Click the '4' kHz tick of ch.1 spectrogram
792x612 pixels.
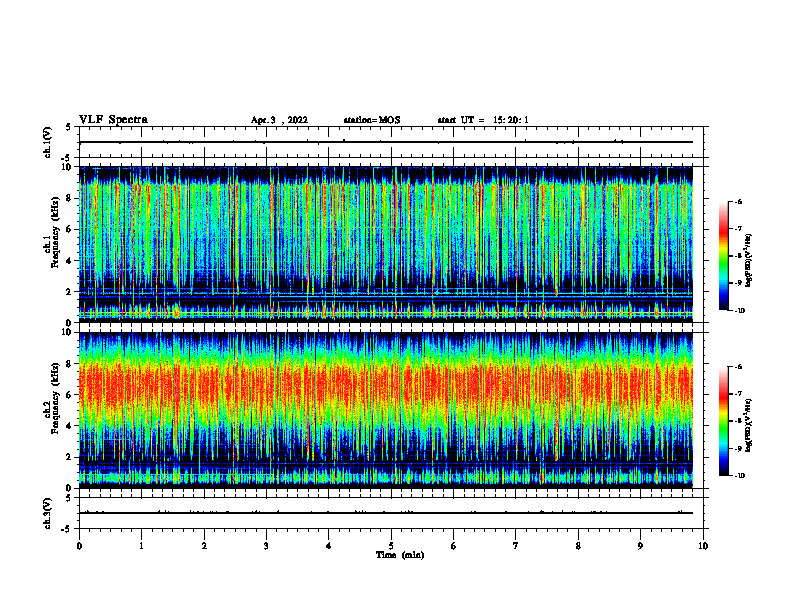(70, 261)
